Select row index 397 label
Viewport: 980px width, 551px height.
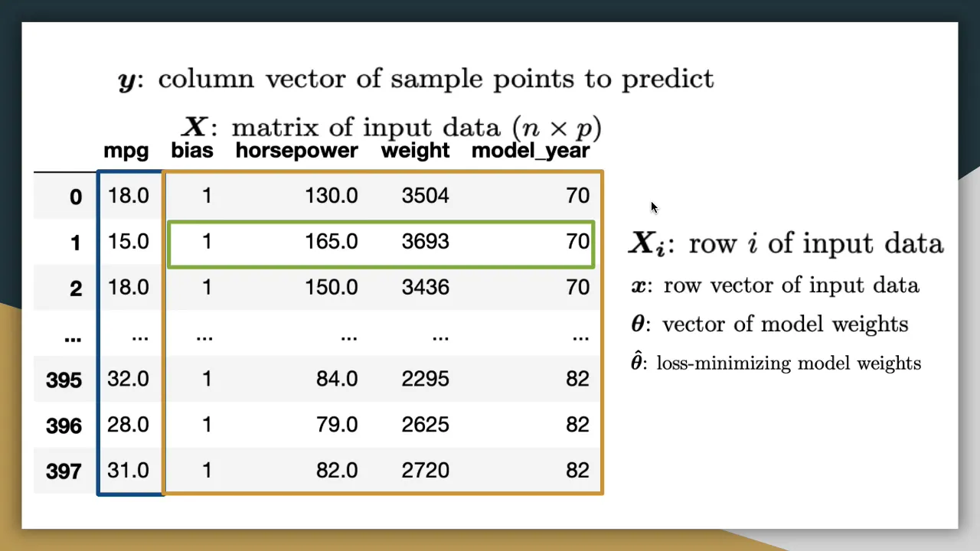coord(64,471)
